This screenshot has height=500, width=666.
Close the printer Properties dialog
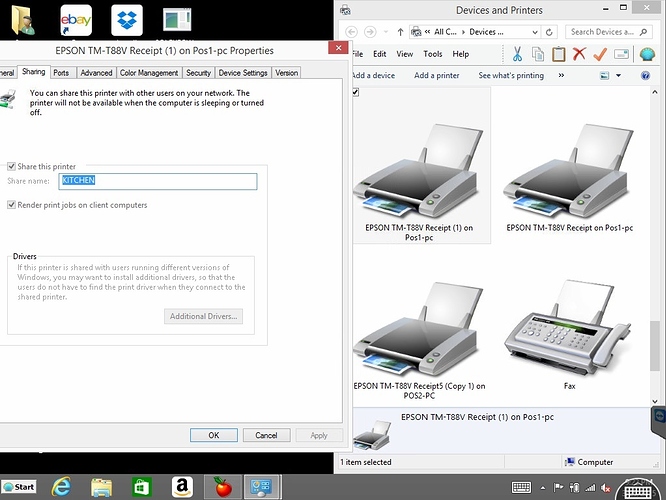tap(338, 48)
